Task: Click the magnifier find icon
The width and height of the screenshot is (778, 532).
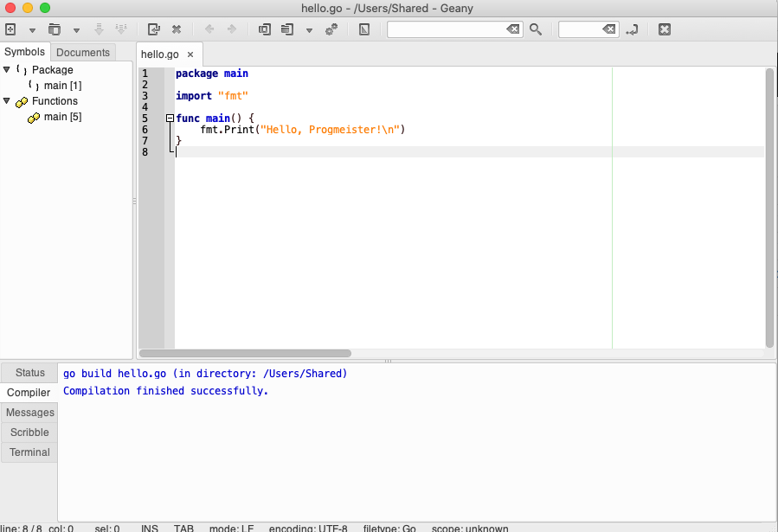Action: tap(536, 29)
